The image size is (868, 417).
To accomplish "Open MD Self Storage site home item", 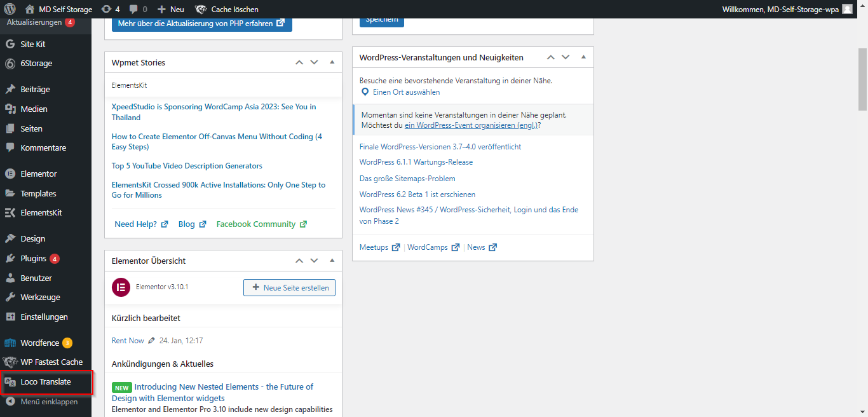I will pyautogui.click(x=58, y=9).
